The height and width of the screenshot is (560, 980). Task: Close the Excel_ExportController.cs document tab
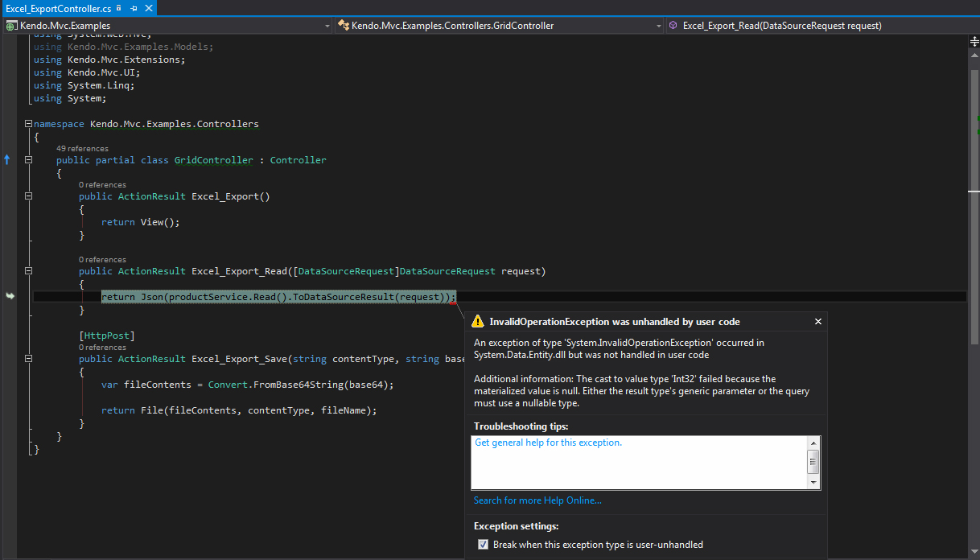pos(147,8)
